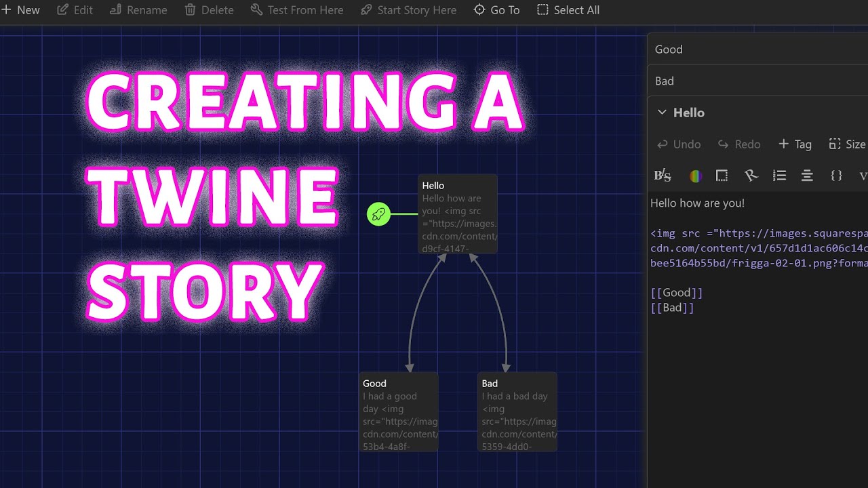Select the Hello passage card on the map
This screenshot has height=488, width=868.
pyautogui.click(x=458, y=214)
